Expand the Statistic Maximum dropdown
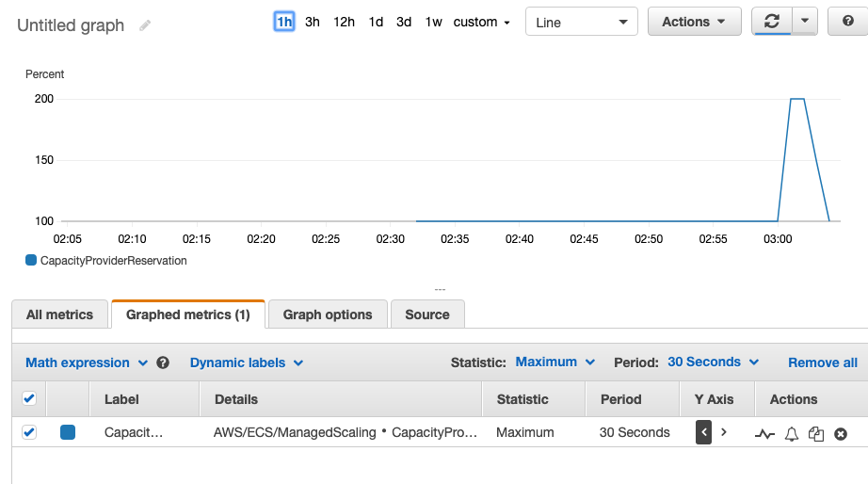The image size is (868, 484). click(x=555, y=362)
